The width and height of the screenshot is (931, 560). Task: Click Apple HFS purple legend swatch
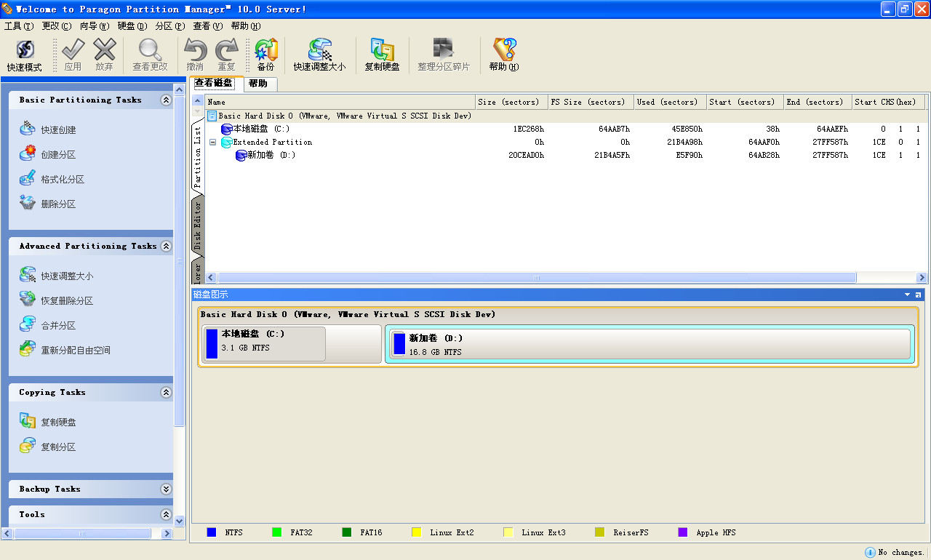click(682, 532)
